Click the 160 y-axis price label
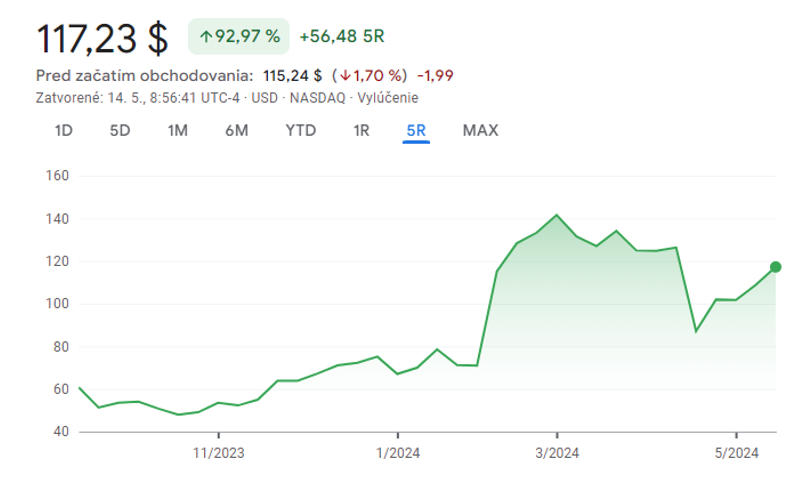Image resolution: width=798 pixels, height=488 pixels. coord(56,176)
